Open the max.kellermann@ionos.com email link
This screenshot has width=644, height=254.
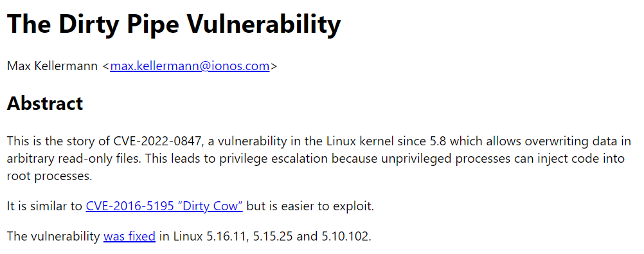click(x=190, y=66)
